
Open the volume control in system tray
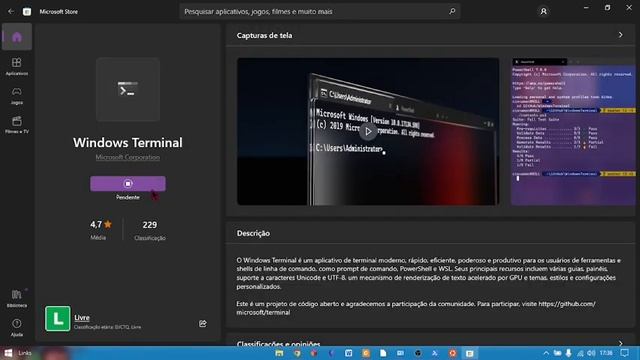591,353
